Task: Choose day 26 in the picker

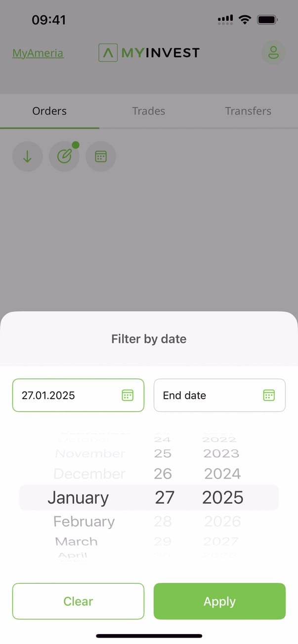Action: pos(163,474)
